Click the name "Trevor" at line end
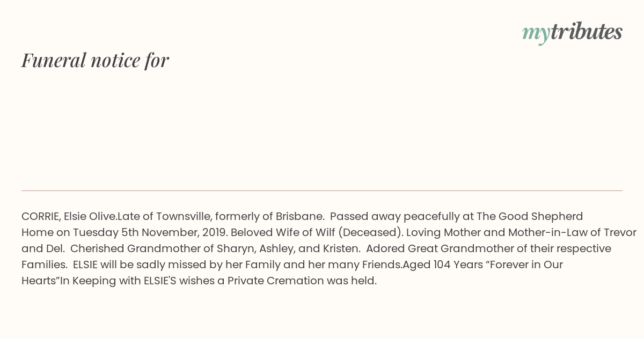Screen dimensions: 644x338 [620, 233]
